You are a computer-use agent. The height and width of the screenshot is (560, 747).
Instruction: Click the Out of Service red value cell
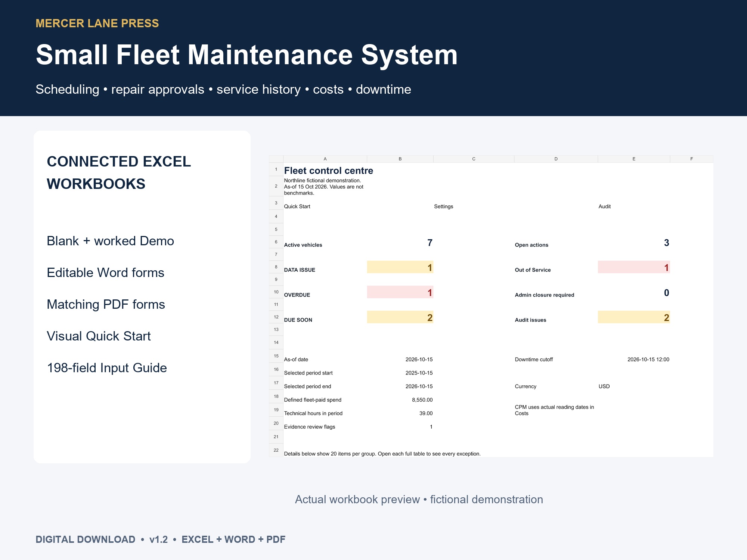[634, 267]
